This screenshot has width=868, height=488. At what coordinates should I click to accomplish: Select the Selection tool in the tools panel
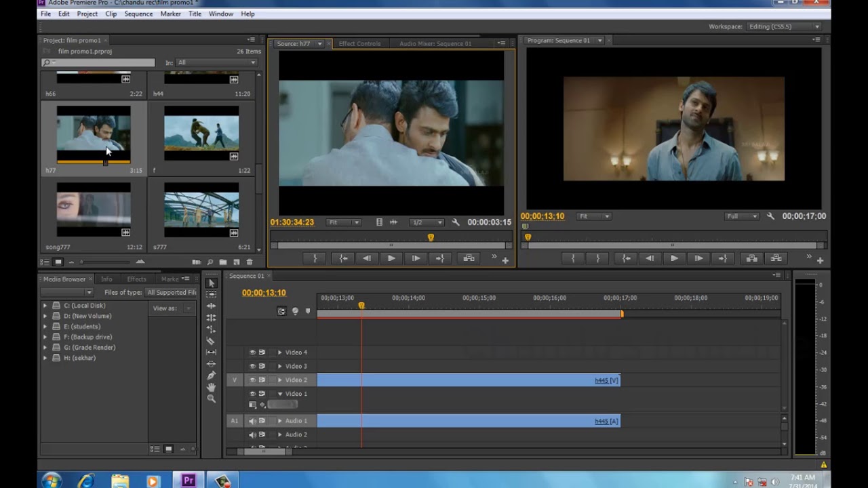point(211,283)
